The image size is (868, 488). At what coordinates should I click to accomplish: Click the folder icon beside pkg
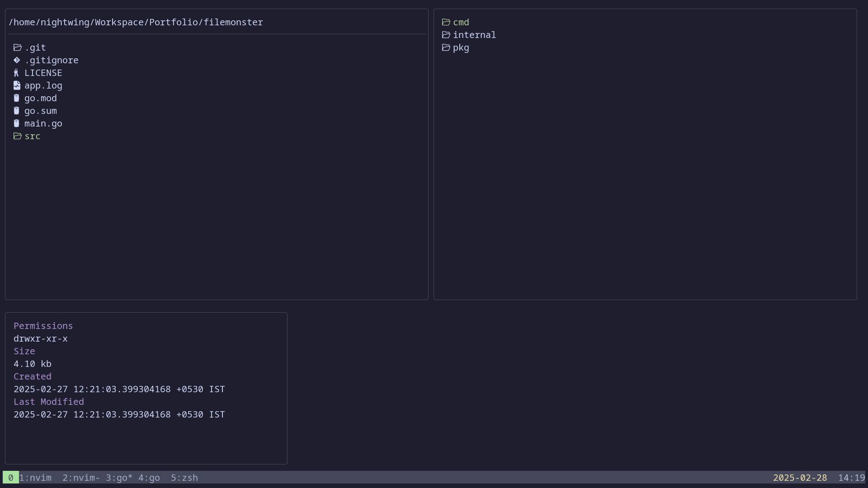(x=446, y=47)
